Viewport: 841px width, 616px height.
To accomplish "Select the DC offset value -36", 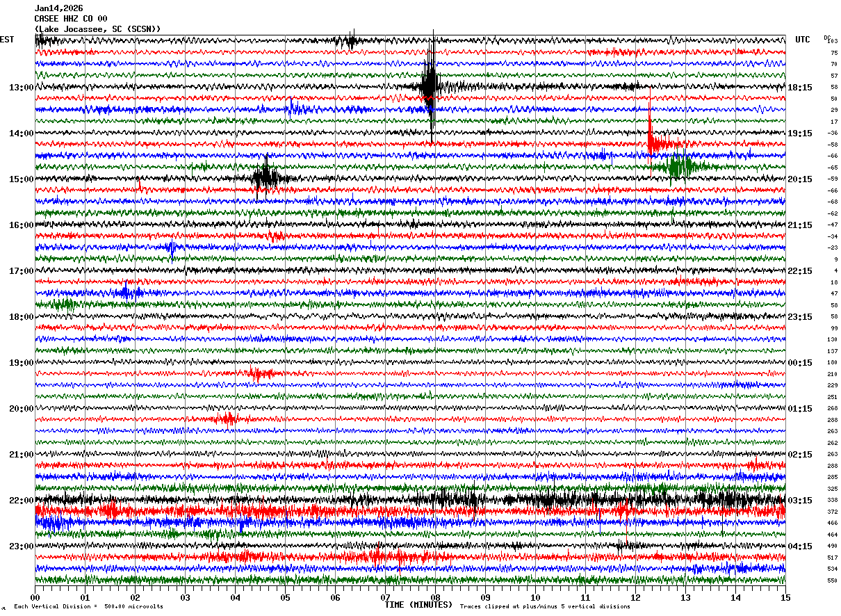I will (x=833, y=133).
